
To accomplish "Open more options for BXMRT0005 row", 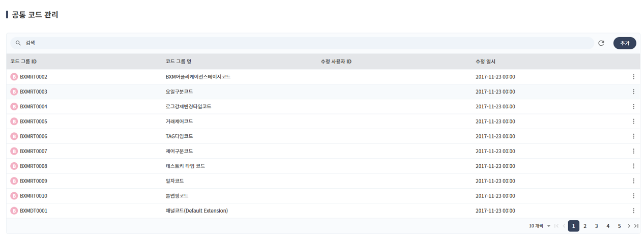I will click(x=633, y=122).
